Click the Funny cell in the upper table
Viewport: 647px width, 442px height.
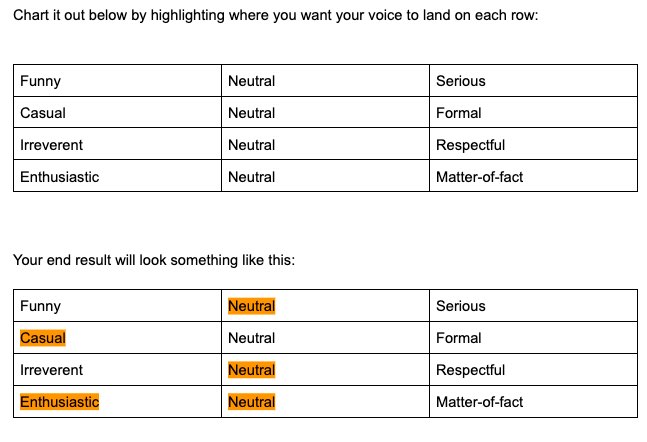41,81
